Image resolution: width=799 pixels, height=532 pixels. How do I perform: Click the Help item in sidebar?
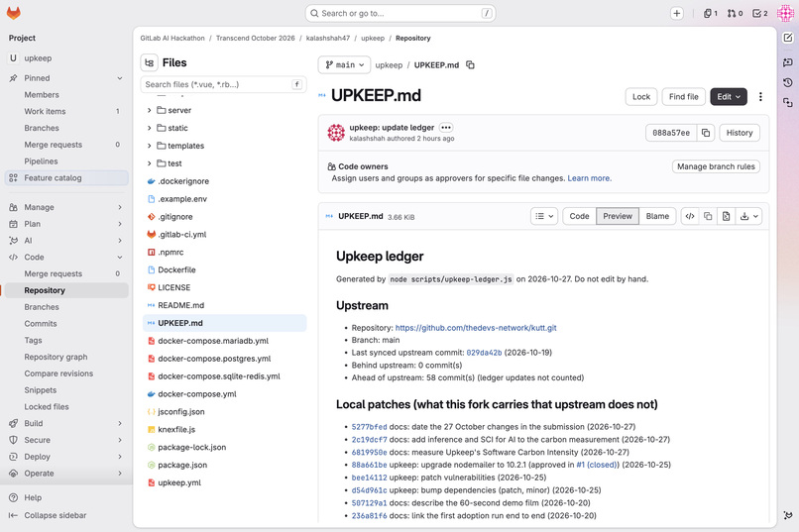pyautogui.click(x=66, y=497)
